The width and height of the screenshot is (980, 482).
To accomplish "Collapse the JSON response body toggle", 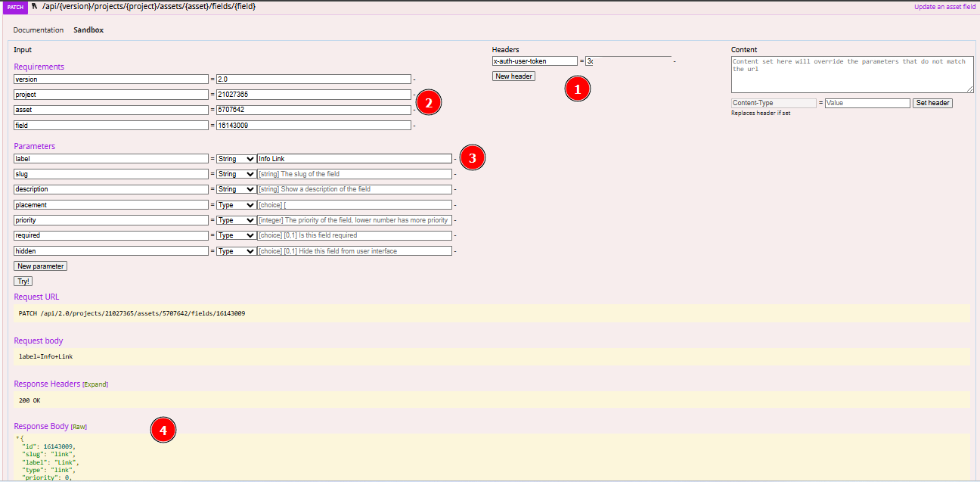I will (x=17, y=438).
